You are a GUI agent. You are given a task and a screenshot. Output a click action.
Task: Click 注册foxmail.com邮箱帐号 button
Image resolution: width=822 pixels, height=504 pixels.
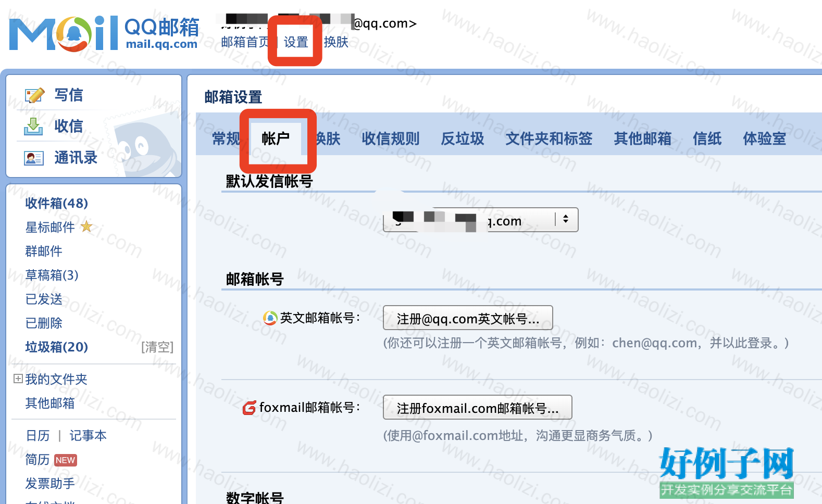[477, 408]
